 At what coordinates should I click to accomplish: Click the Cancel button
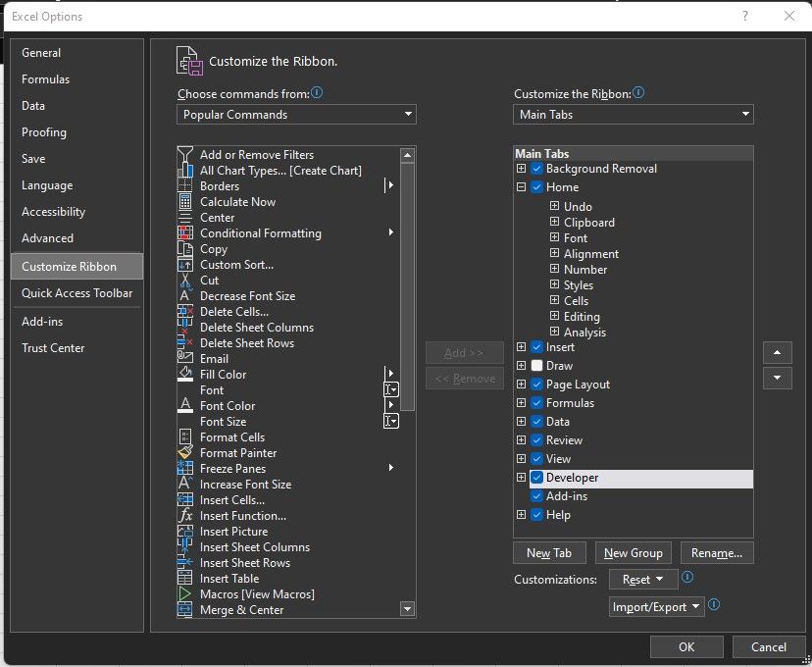769,646
